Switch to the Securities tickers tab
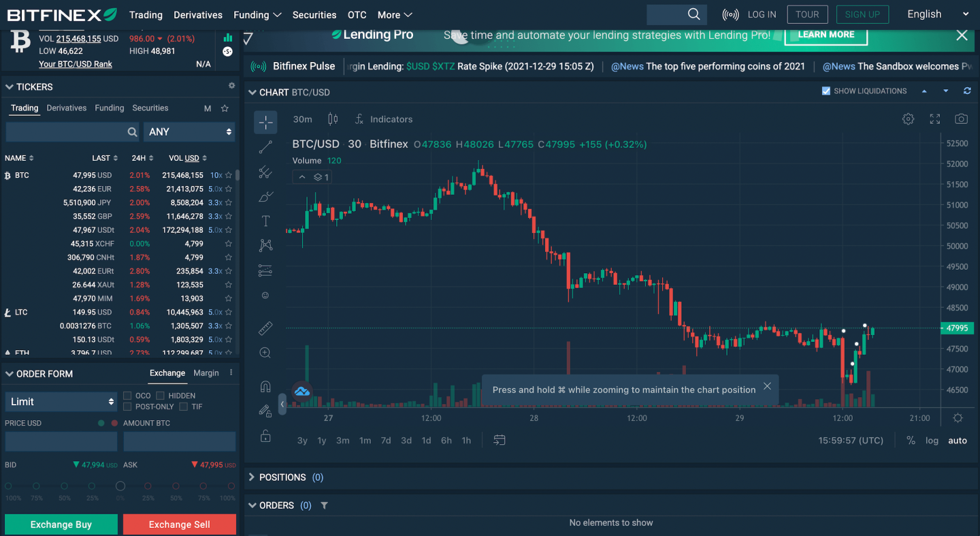The image size is (980, 536). pyautogui.click(x=150, y=108)
